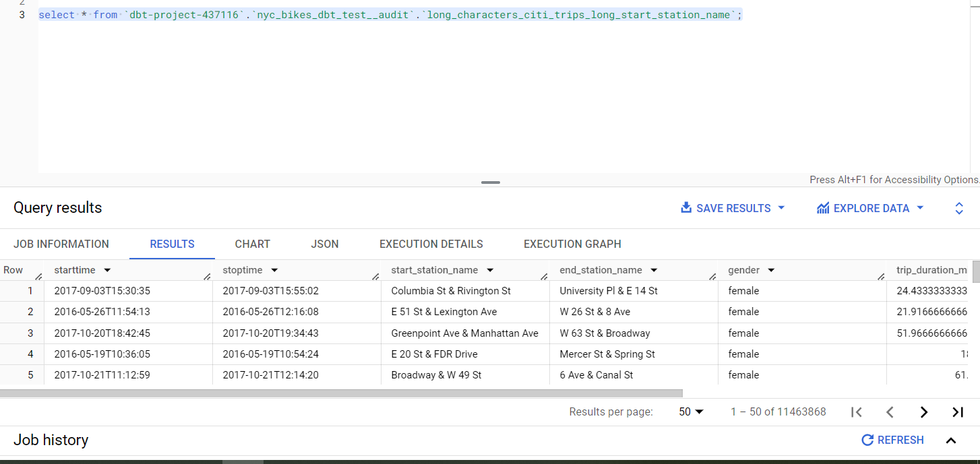This screenshot has width=980, height=464.
Task: Open the Results per page dropdown
Action: pos(692,412)
